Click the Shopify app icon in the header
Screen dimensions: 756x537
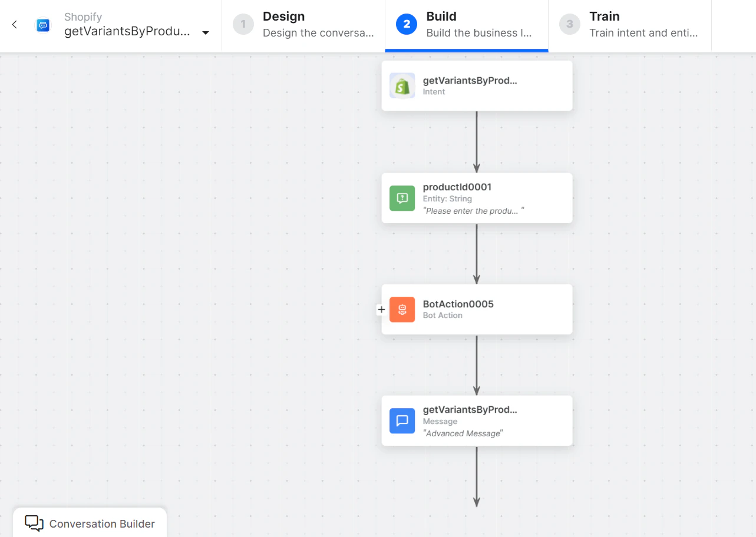point(43,25)
